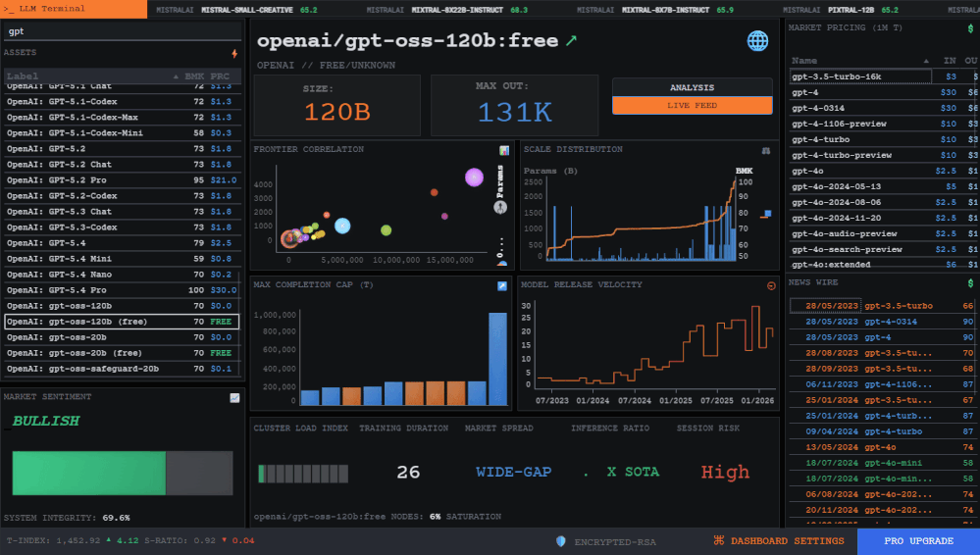The width and height of the screenshot is (980, 555).
Task: Click the expand arrow icon in Max Completion Cap
Action: click(x=502, y=286)
